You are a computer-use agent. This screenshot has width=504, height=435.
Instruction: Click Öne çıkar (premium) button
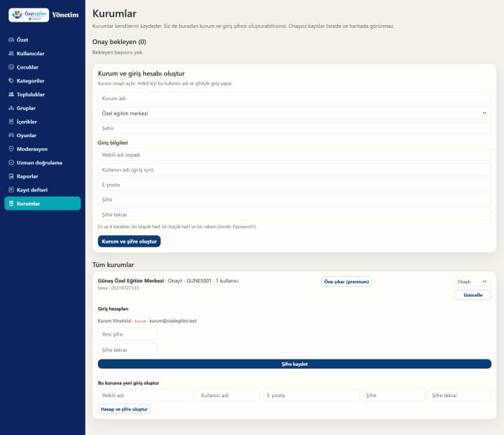click(x=346, y=282)
